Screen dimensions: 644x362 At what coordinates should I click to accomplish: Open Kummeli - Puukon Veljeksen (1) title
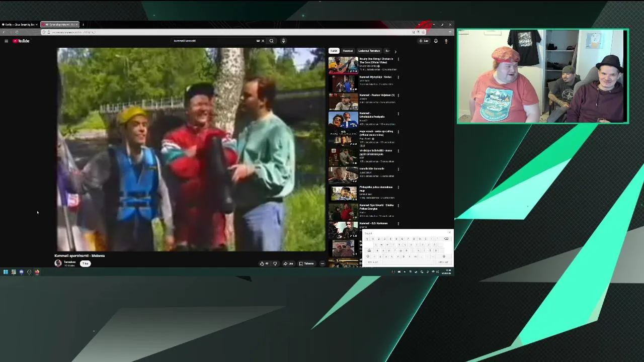coord(377,95)
